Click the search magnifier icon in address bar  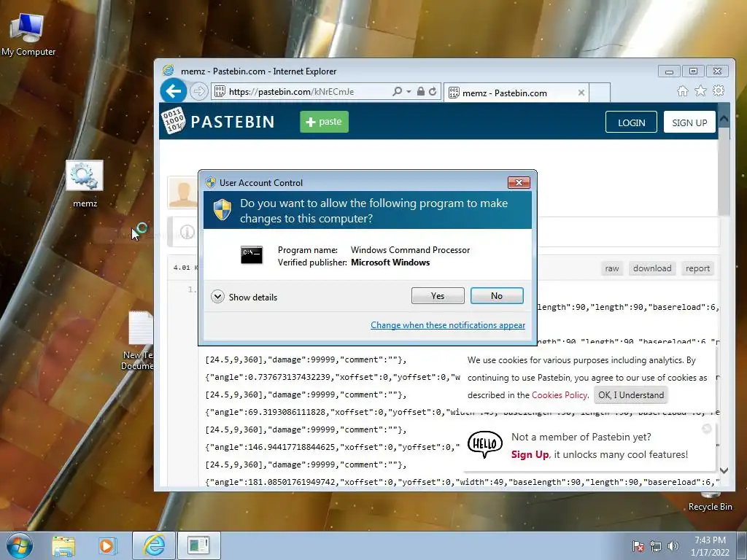point(397,91)
